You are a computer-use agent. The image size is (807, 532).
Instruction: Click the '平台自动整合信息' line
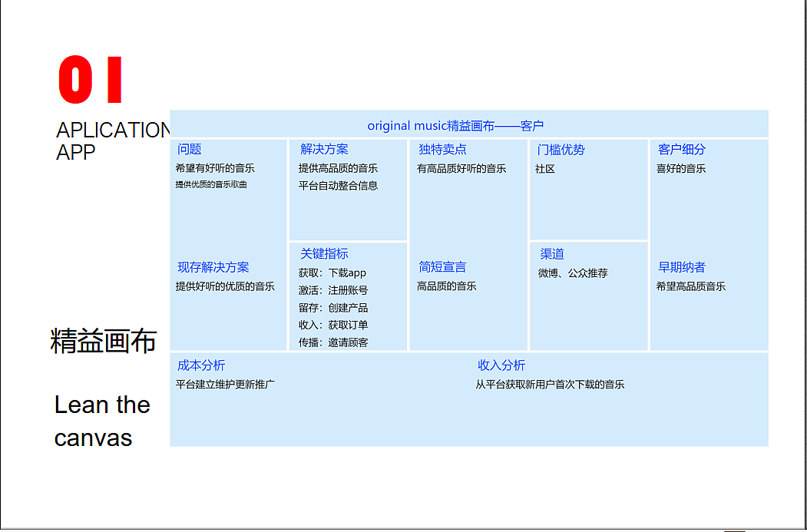point(338,186)
